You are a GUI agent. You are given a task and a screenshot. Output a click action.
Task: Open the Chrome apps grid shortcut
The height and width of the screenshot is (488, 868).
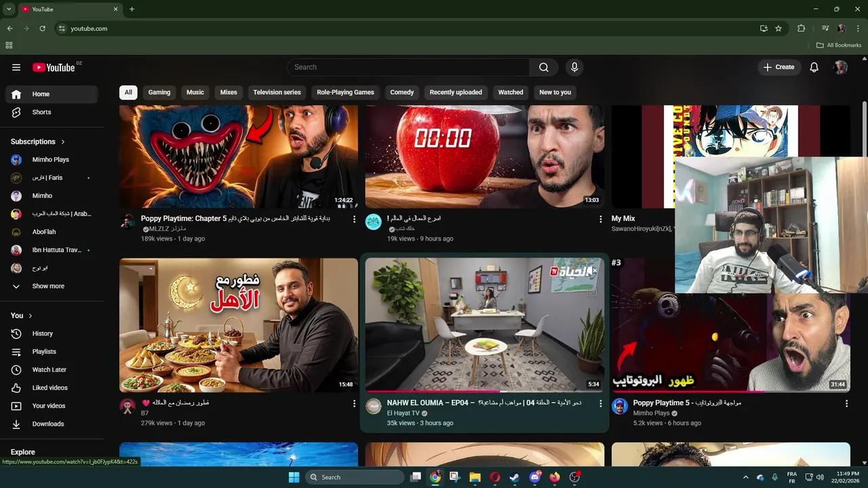pyautogui.click(x=9, y=45)
